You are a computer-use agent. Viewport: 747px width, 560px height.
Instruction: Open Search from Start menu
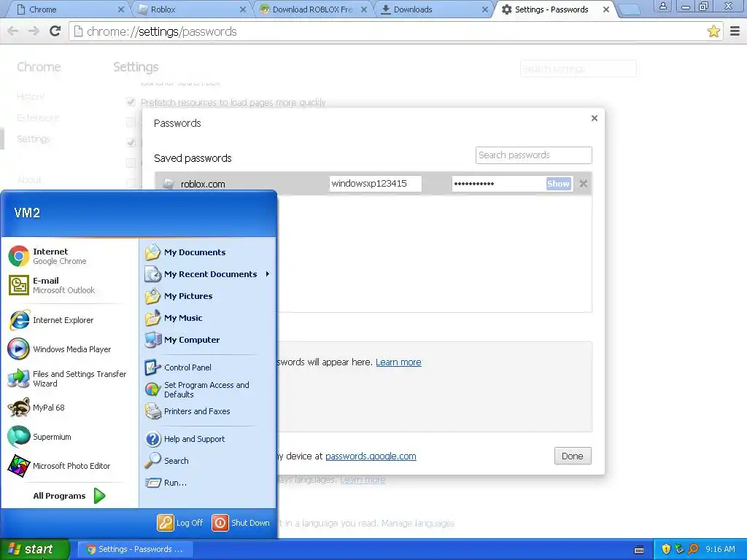[167, 461]
